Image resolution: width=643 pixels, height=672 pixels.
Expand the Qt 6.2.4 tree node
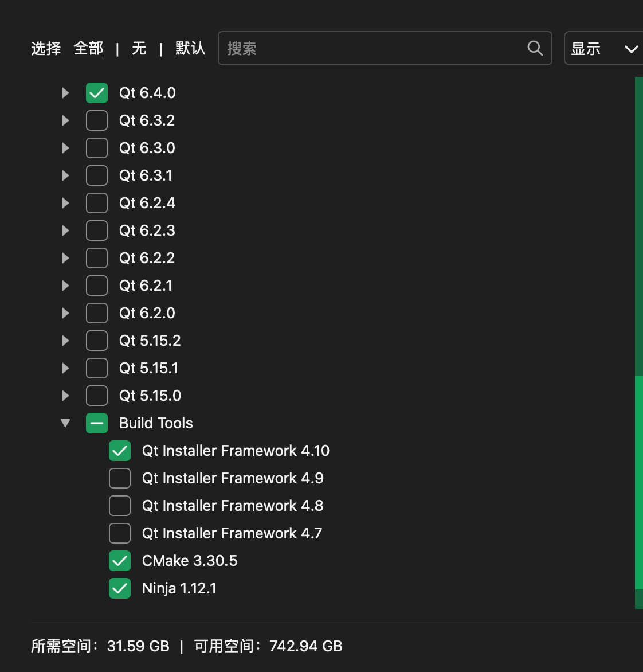coord(65,203)
